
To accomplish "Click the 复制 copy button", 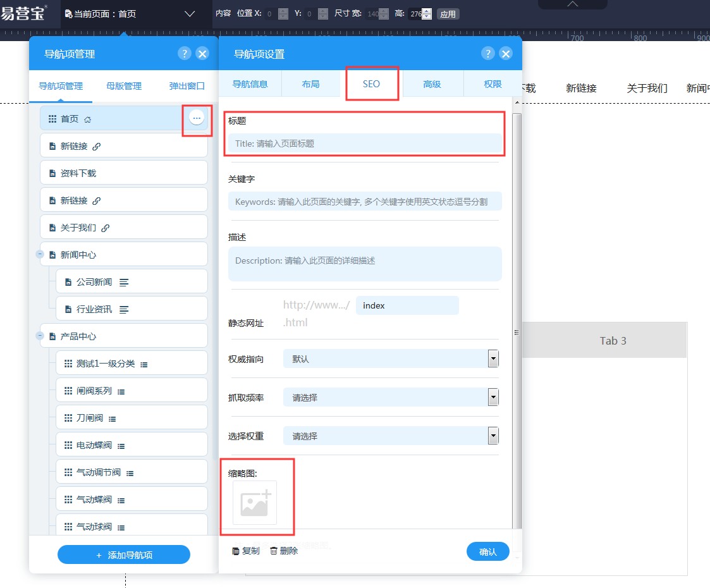I will pos(246,551).
